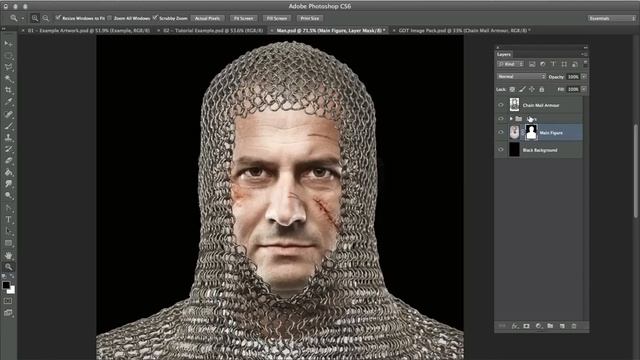Filter layers by pixel type
This screenshot has height=360, width=640.
click(x=532, y=64)
